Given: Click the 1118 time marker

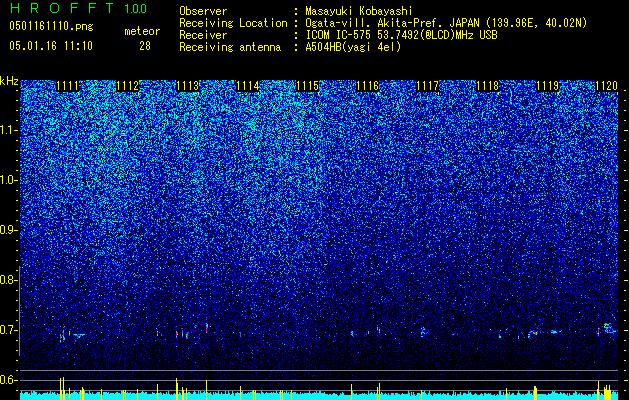Looking at the screenshot, I should pos(488,86).
